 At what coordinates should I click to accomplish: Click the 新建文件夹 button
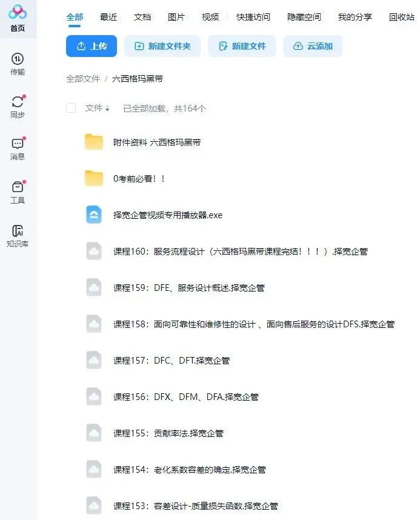pyautogui.click(x=162, y=46)
